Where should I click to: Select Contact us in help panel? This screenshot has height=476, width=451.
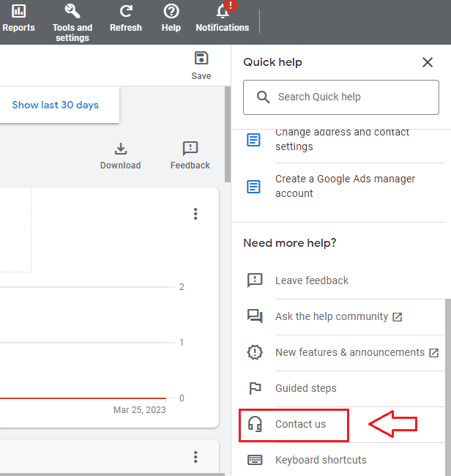[300, 424]
